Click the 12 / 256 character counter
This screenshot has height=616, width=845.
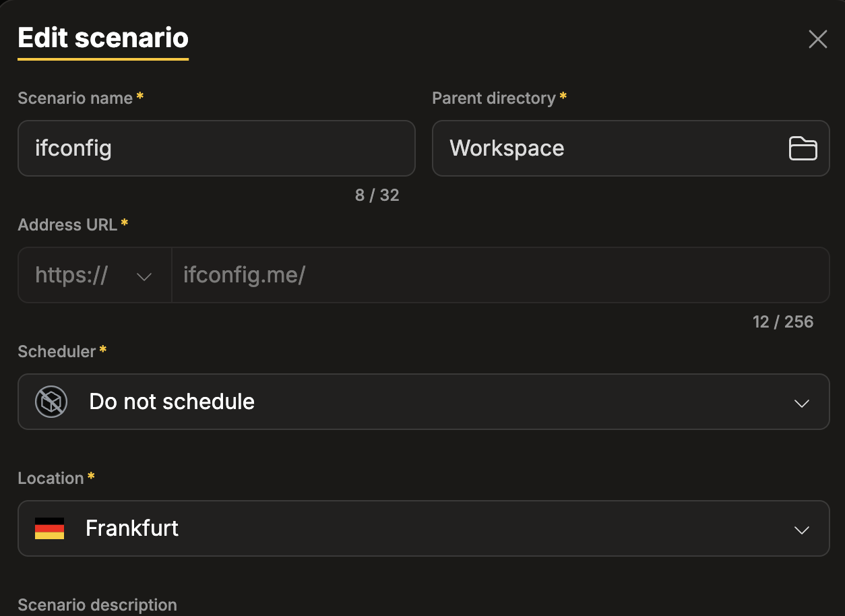pos(783,322)
